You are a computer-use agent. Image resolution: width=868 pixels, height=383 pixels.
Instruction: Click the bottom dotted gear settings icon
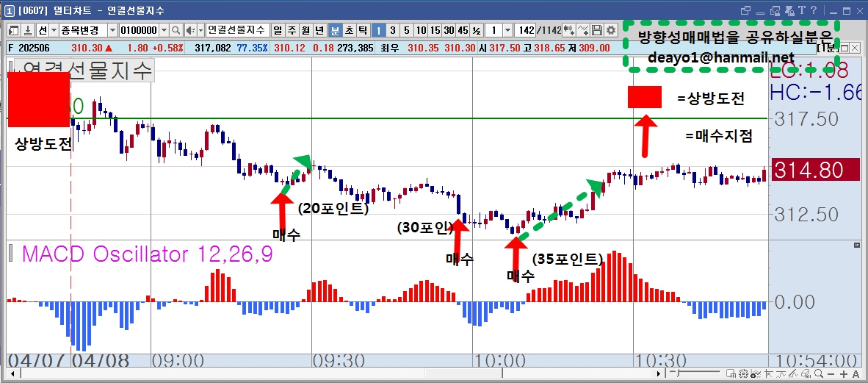tap(743, 373)
